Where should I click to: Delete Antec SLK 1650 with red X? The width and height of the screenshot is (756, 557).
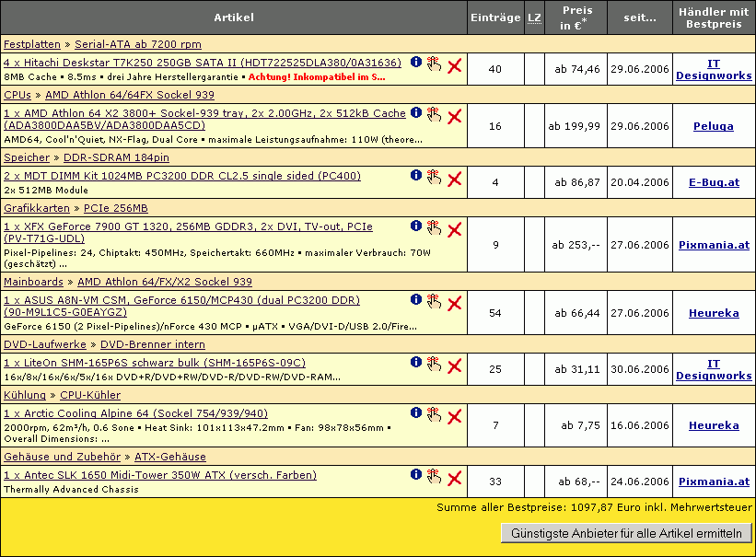coord(454,479)
